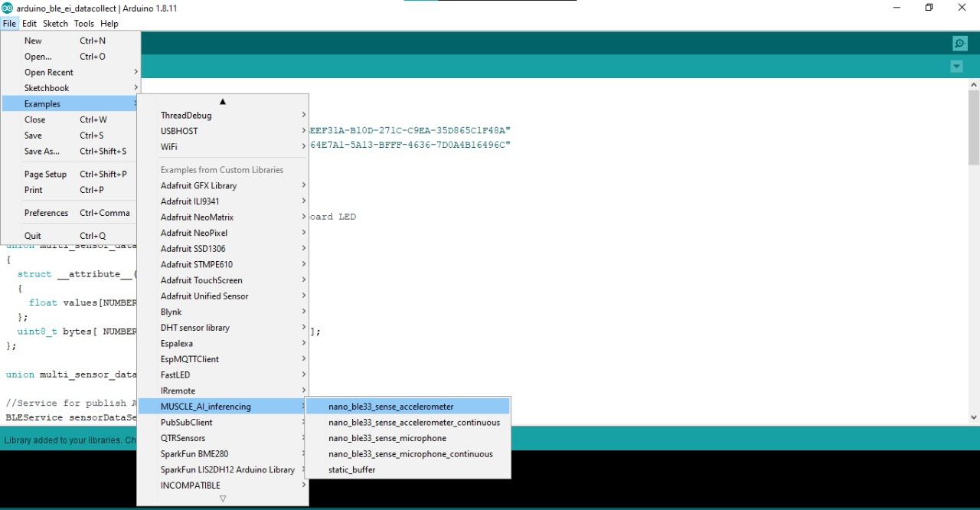Open Adafruit STMPE610 examples submenu
The height and width of the screenshot is (510, 980).
(x=223, y=264)
